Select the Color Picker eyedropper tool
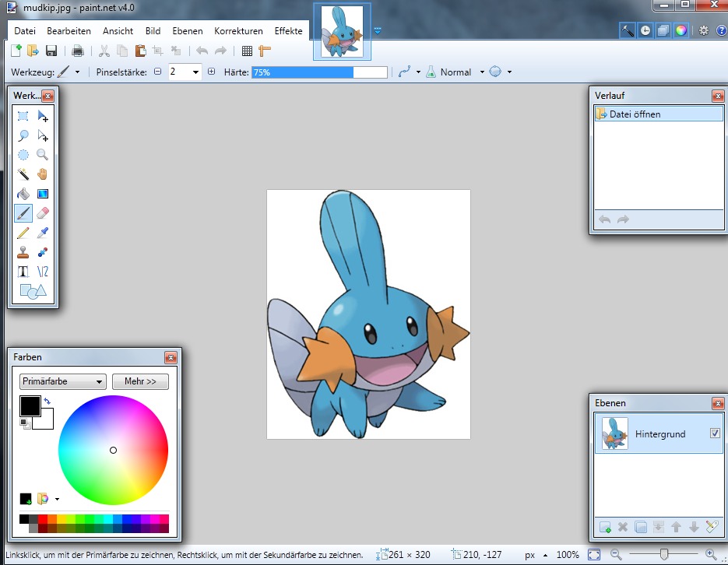The image size is (728, 565). click(x=43, y=233)
